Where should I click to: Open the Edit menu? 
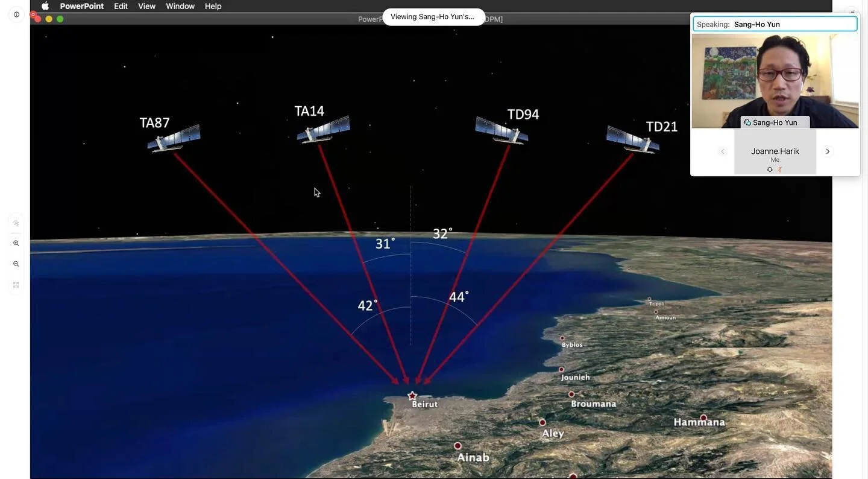121,6
